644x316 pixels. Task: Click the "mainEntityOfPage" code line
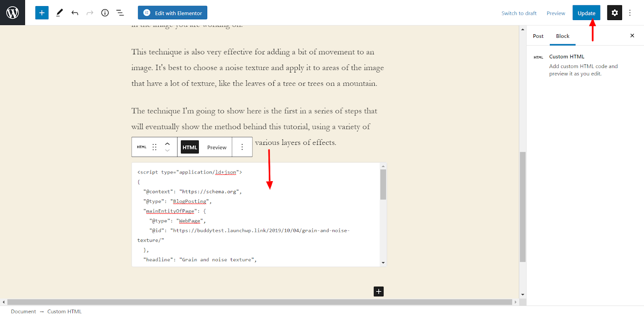tap(175, 211)
